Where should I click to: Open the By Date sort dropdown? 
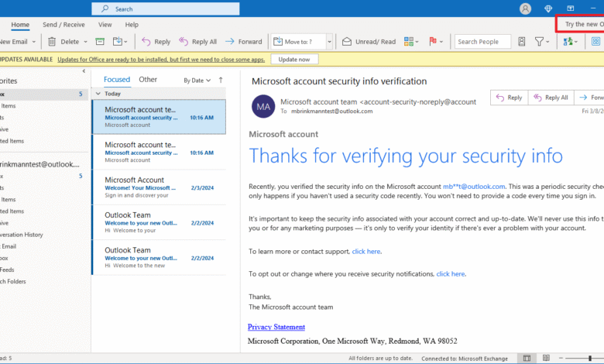pyautogui.click(x=197, y=80)
